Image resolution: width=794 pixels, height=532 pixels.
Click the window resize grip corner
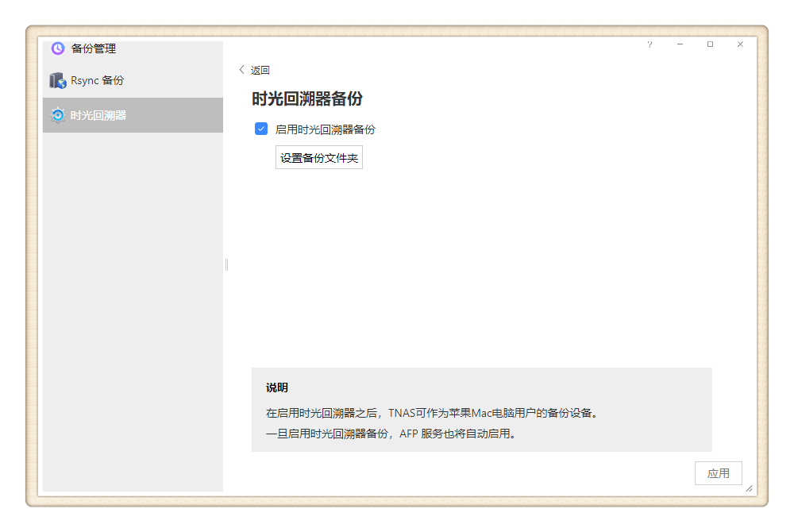point(749,488)
